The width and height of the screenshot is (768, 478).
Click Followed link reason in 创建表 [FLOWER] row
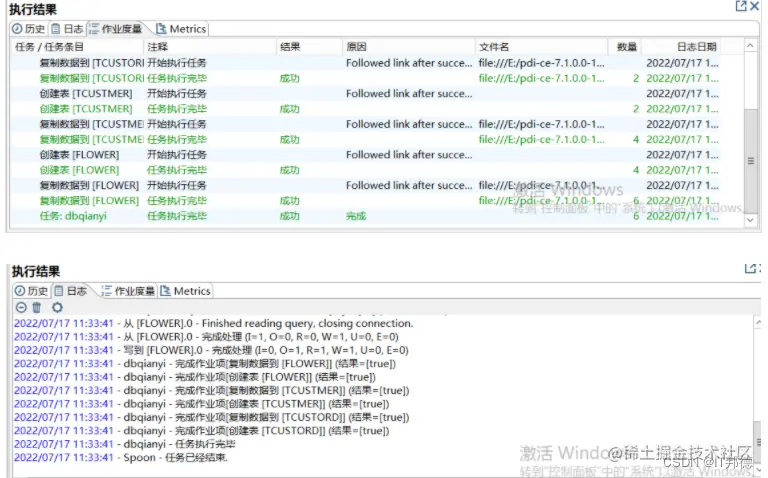click(x=409, y=155)
